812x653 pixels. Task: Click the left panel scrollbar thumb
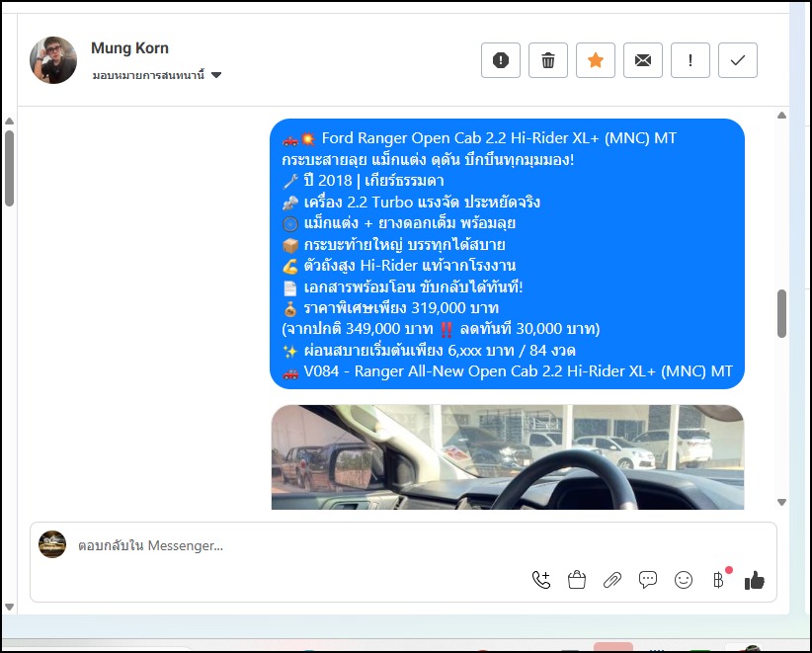coord(9,168)
